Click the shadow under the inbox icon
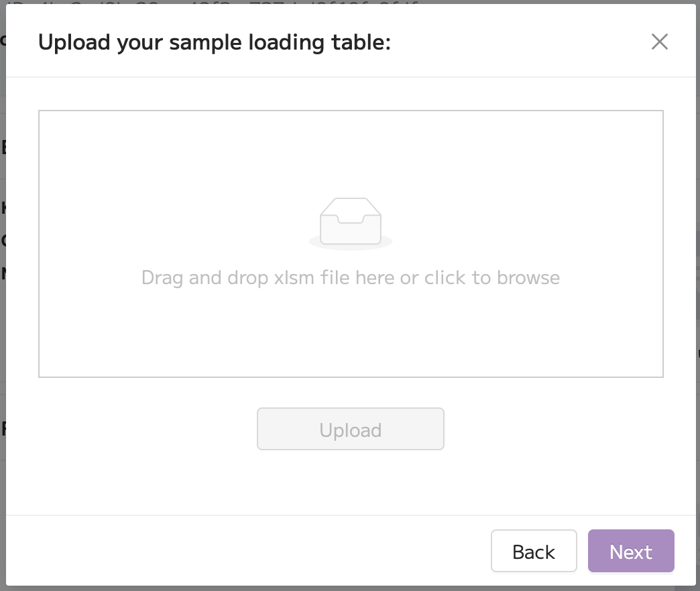The width and height of the screenshot is (700, 591). pyautogui.click(x=351, y=245)
